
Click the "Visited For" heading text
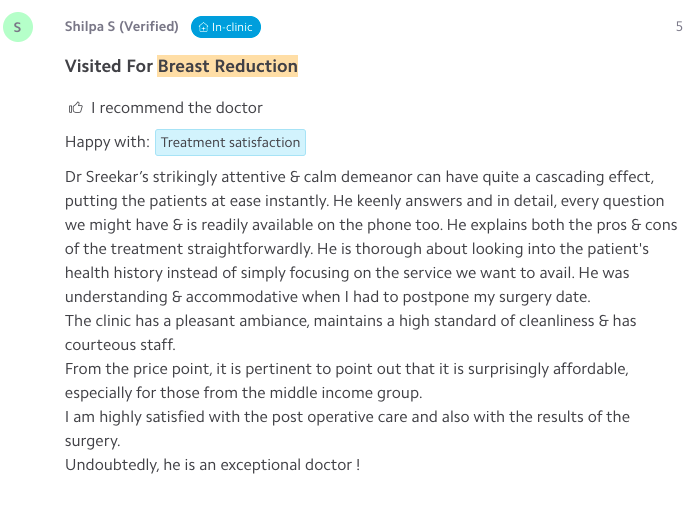109,66
